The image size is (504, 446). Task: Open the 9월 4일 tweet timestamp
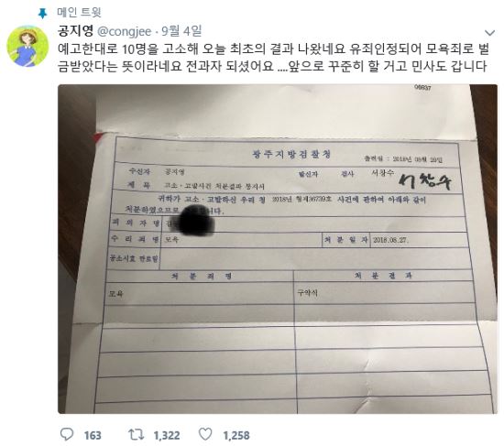181,31
